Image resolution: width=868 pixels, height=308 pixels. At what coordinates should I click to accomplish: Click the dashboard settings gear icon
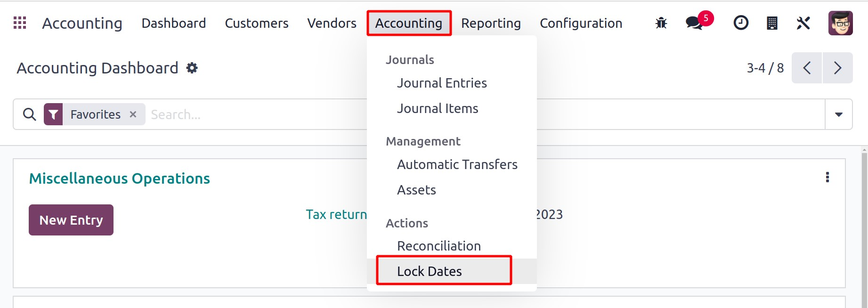pos(192,68)
